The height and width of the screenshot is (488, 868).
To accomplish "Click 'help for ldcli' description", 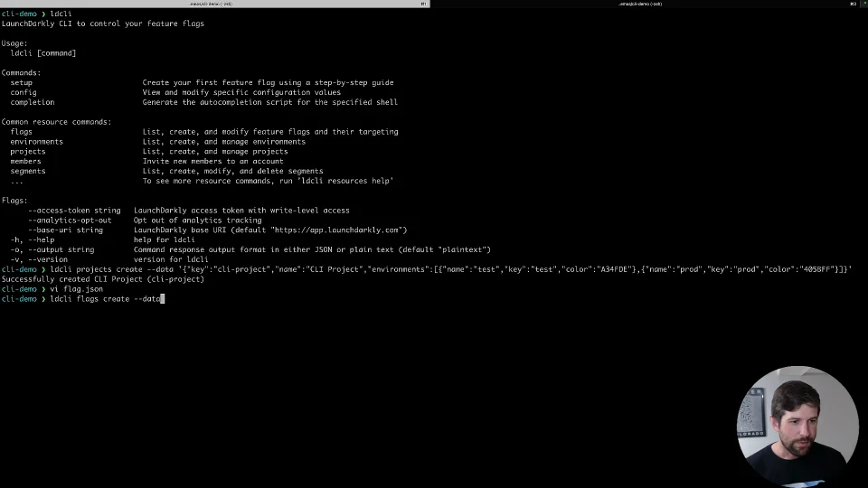I will tap(165, 240).
